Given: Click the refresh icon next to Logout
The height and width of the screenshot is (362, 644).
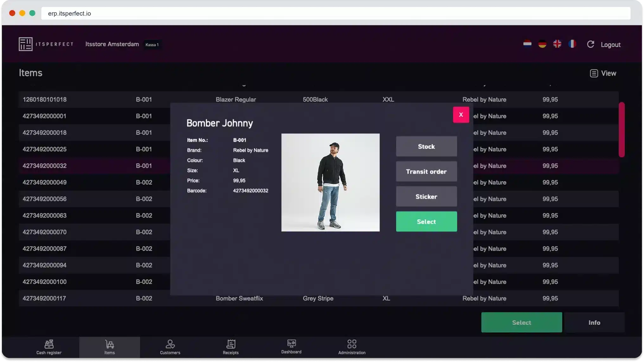Looking at the screenshot, I should click(590, 44).
